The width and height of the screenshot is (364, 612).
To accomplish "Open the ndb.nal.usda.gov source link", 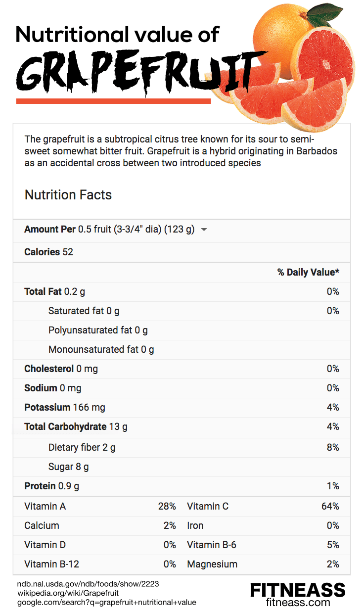I will 88,584.
